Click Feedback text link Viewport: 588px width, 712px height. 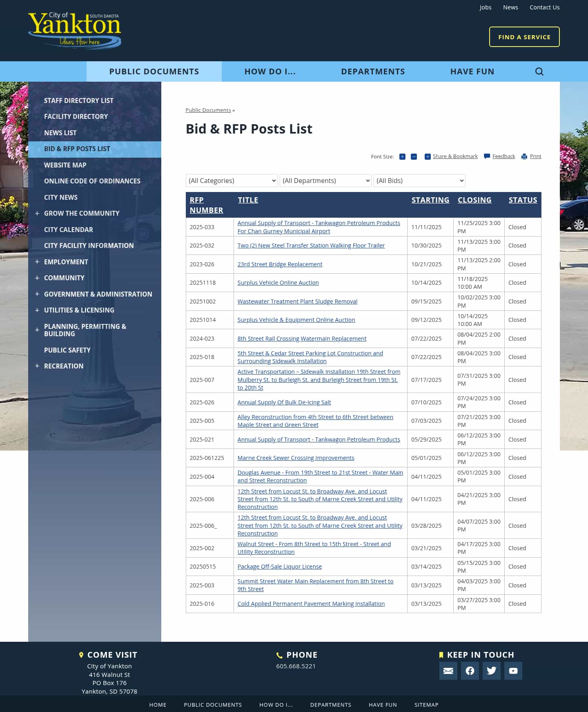point(503,156)
